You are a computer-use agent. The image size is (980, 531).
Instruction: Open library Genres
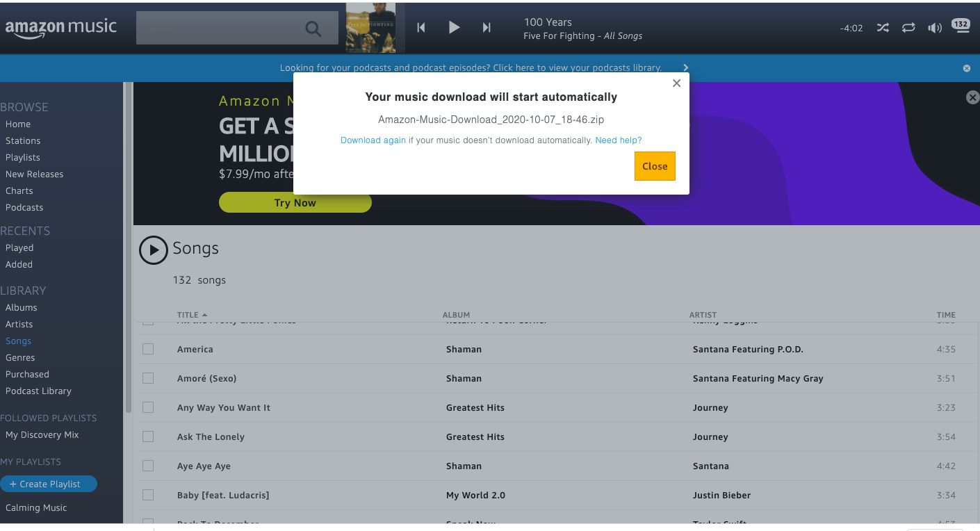pos(20,357)
